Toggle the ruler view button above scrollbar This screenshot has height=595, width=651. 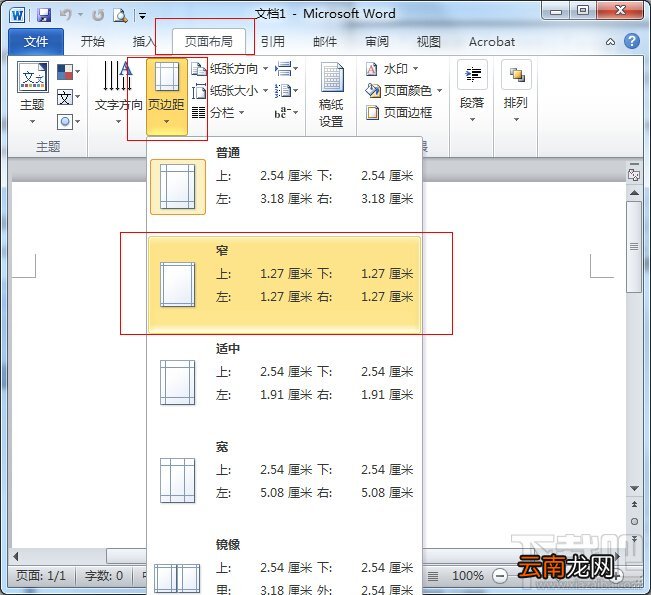[x=634, y=174]
